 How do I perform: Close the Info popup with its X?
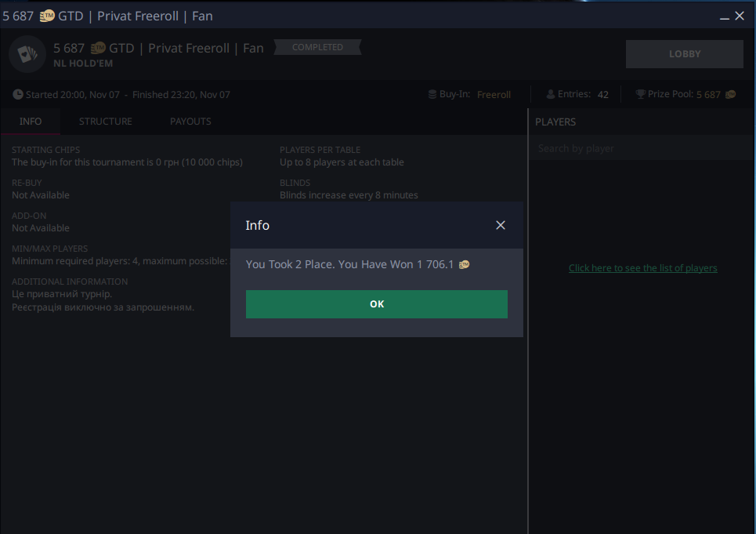[x=501, y=225]
